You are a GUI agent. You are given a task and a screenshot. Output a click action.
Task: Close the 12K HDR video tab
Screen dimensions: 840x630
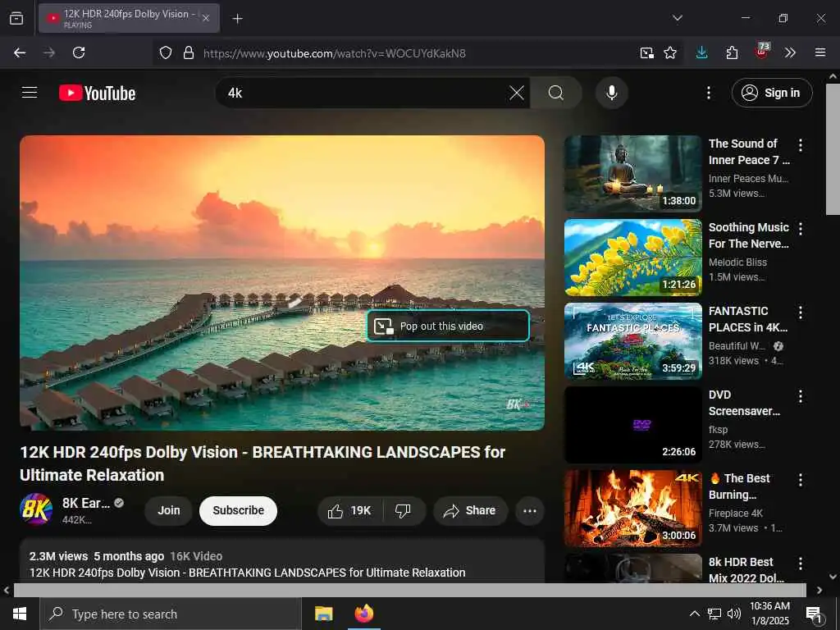click(x=206, y=18)
